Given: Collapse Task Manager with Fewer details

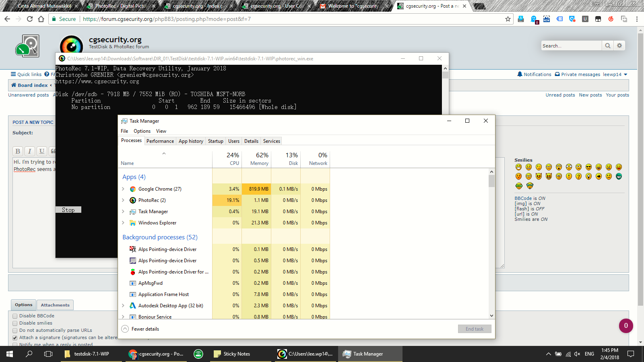Looking at the screenshot, I should 140,329.
